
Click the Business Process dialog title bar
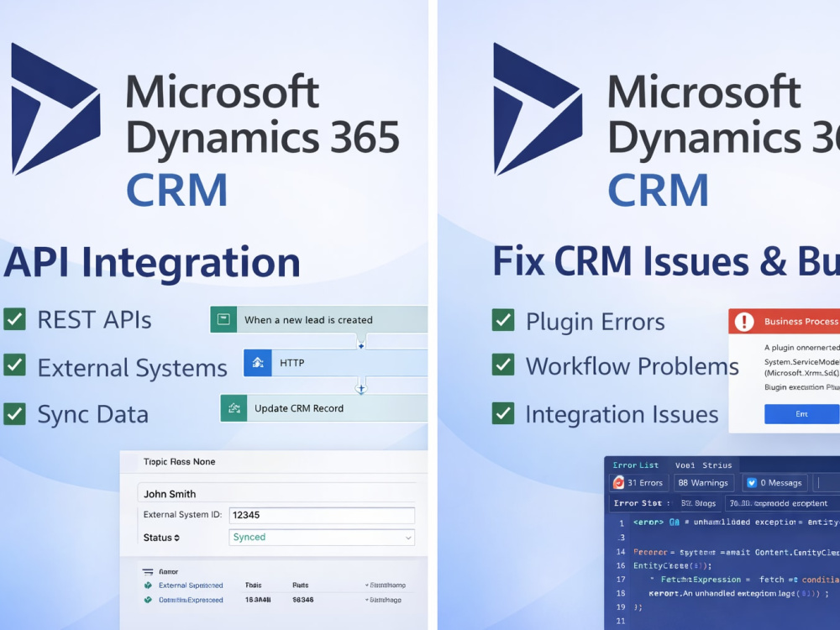[x=785, y=322]
